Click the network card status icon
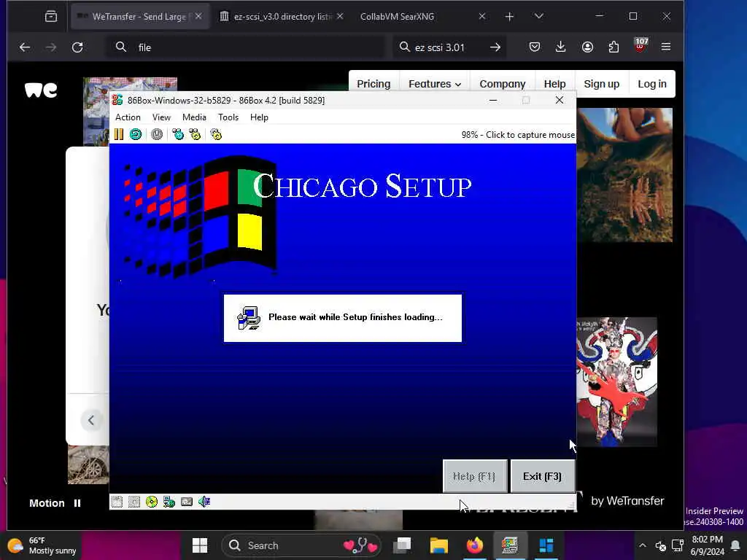The width and height of the screenshot is (747, 560). point(187,502)
